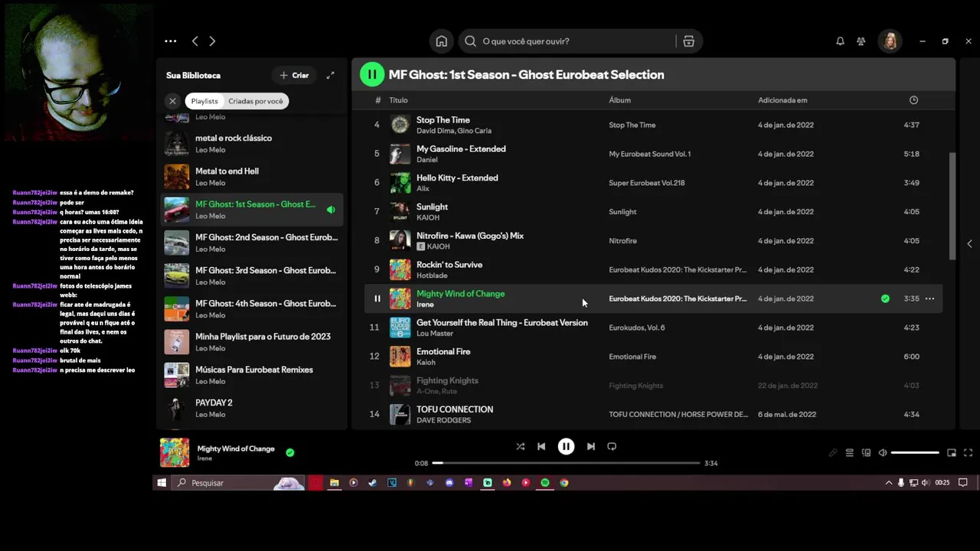Open the lyrics microphone icon
Viewport: 980px width, 551px height.
click(833, 453)
